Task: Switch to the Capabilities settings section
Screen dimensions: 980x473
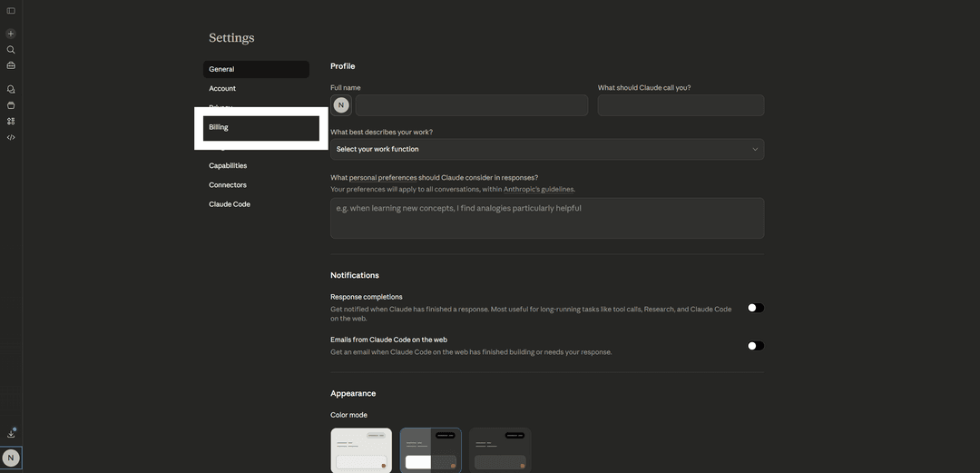Action: (228, 165)
